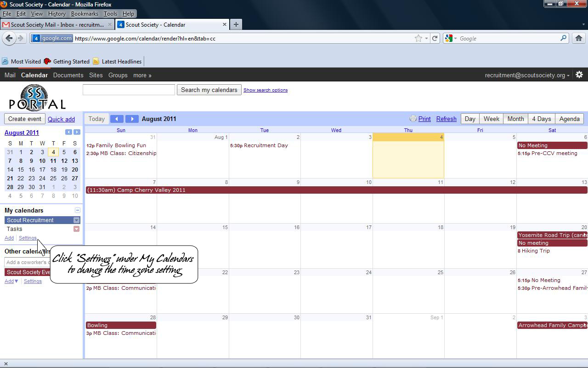Close the Scout Society Calendar tab

[225, 24]
